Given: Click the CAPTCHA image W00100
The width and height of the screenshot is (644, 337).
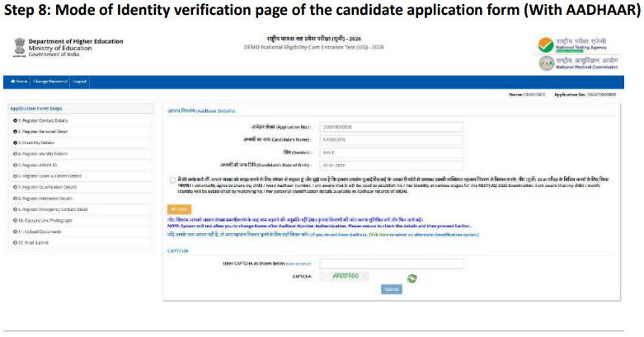Looking at the screenshot, I should click(x=345, y=276).
